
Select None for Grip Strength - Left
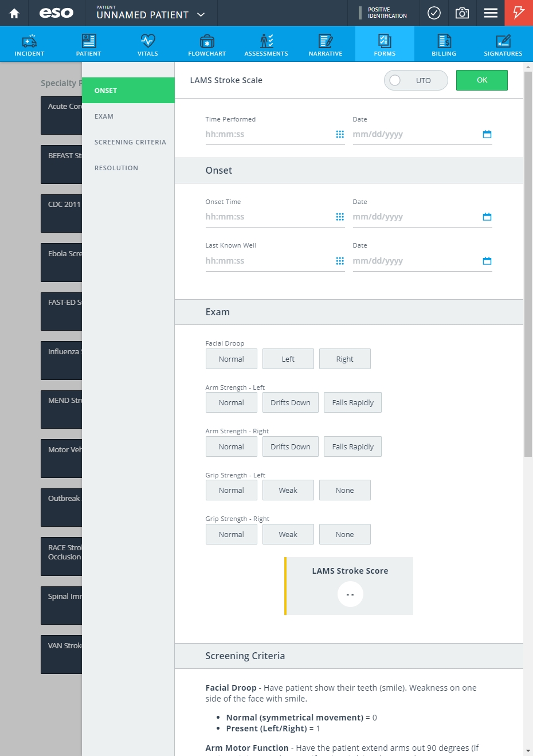pyautogui.click(x=345, y=490)
